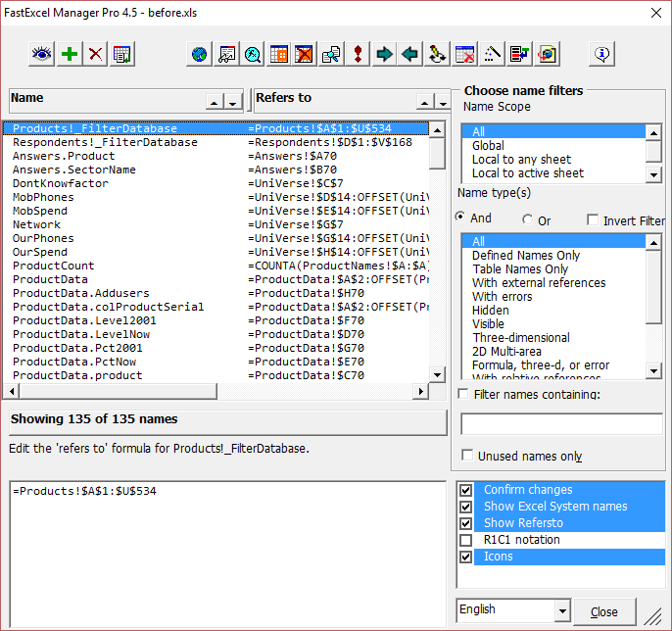This screenshot has width=672, height=631.
Task: Toggle Show Excel System names checkbox
Action: [466, 507]
